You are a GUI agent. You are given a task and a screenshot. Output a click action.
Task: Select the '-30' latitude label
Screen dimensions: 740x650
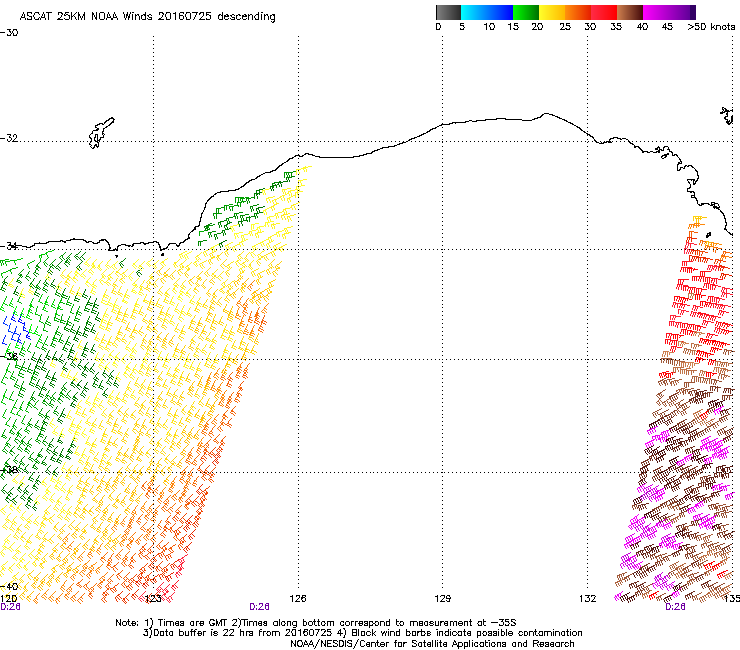click(9, 33)
